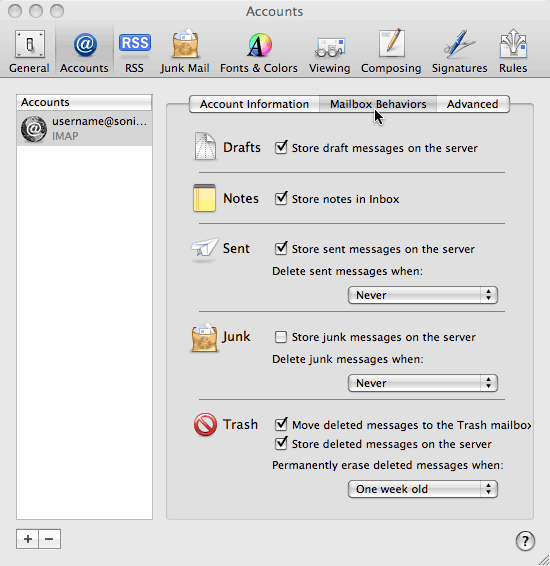Open the RSS preferences pane
Screen dimensions: 550x566
click(134, 51)
